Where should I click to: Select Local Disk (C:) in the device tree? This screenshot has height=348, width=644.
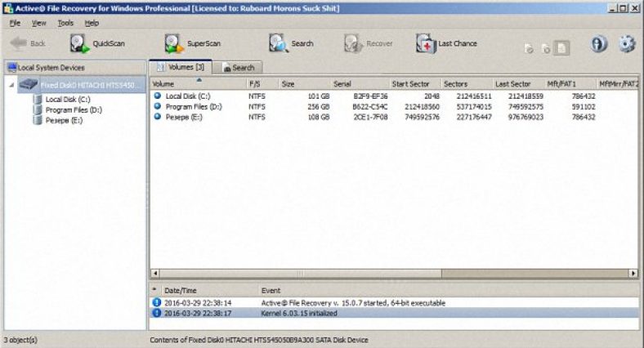point(68,100)
